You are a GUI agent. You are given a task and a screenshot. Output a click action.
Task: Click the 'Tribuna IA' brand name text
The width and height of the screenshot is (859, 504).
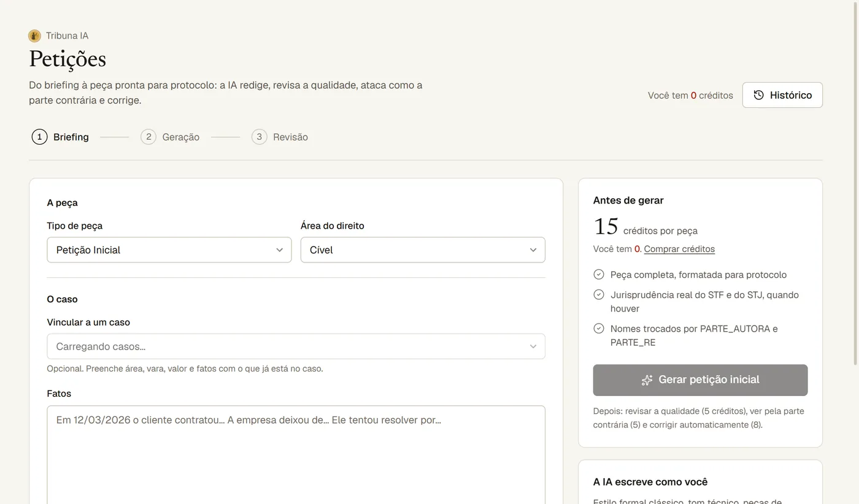coord(67,36)
